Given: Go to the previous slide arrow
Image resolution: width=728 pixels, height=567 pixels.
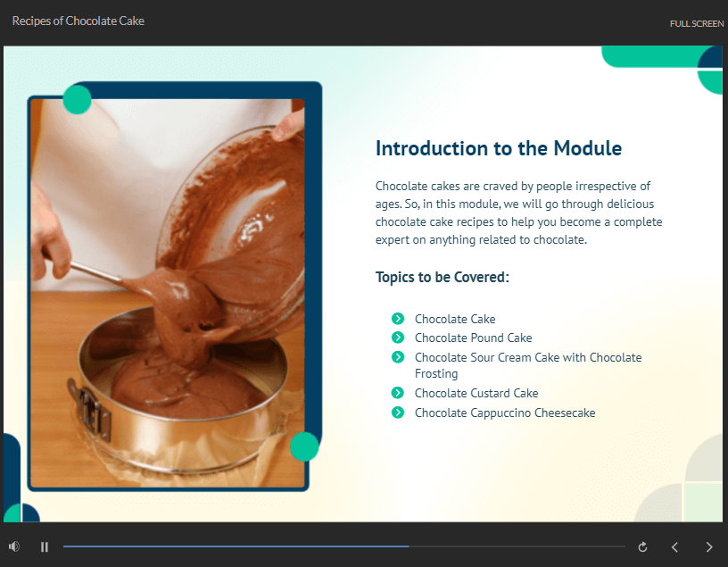Looking at the screenshot, I should coord(675,546).
